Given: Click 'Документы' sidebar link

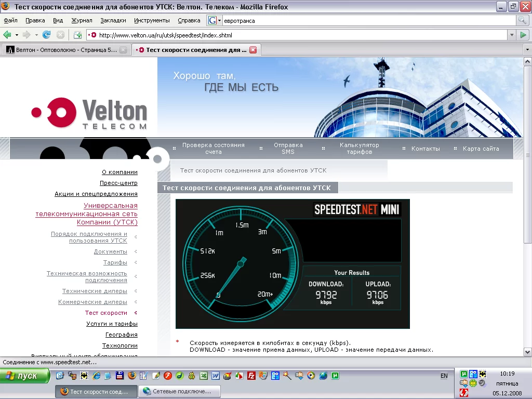Looking at the screenshot, I should tap(111, 251).
